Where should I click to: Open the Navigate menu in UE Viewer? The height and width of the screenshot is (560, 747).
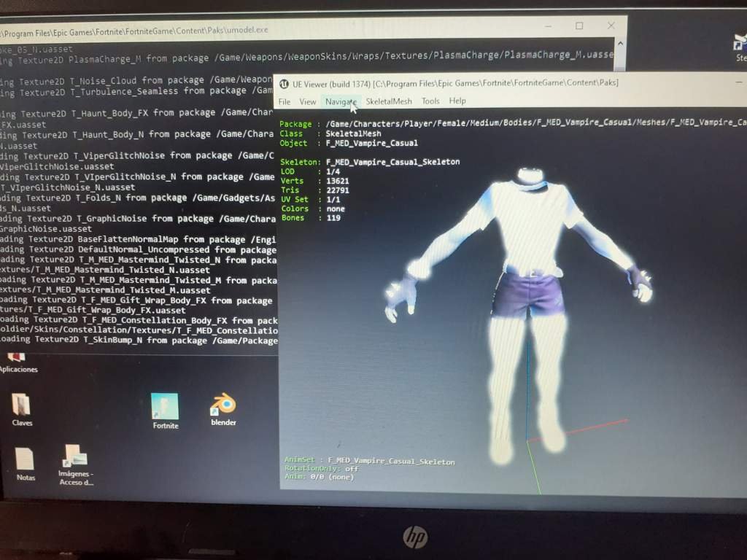(x=341, y=101)
